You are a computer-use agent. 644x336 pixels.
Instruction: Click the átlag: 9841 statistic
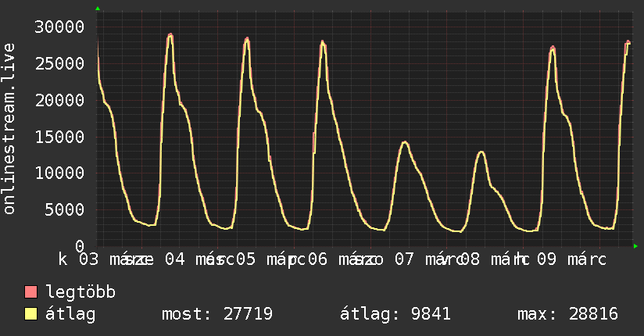pos(395,314)
